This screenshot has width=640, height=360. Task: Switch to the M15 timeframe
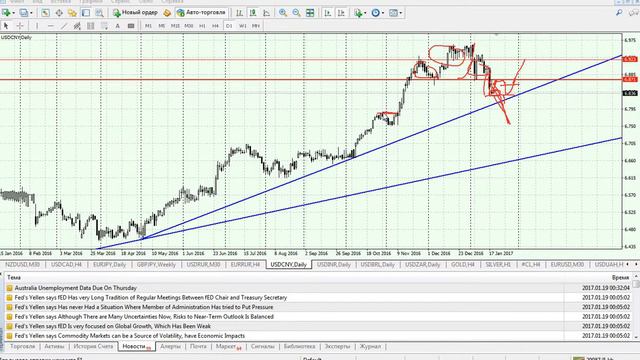(x=175, y=26)
